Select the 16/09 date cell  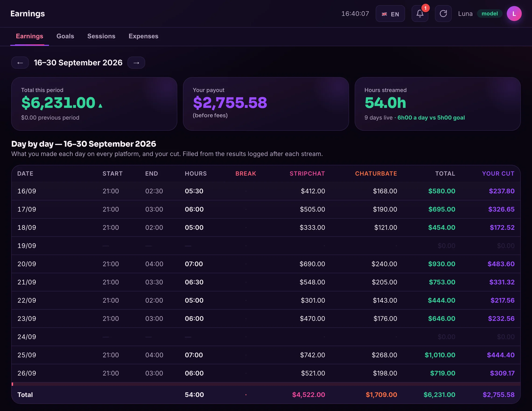27,191
